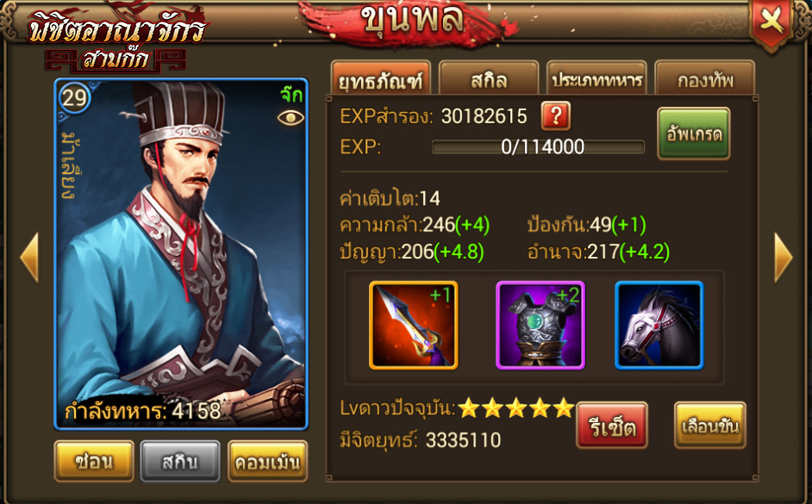The width and height of the screenshot is (812, 504).
Task: Open the กองทัพ tab
Action: 704,78
